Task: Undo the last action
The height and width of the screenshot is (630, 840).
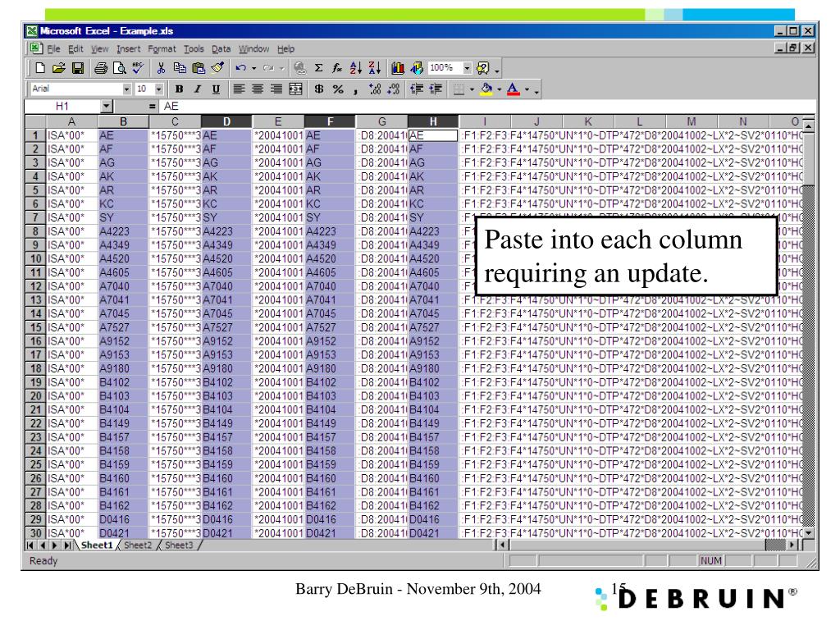Action: point(240,68)
